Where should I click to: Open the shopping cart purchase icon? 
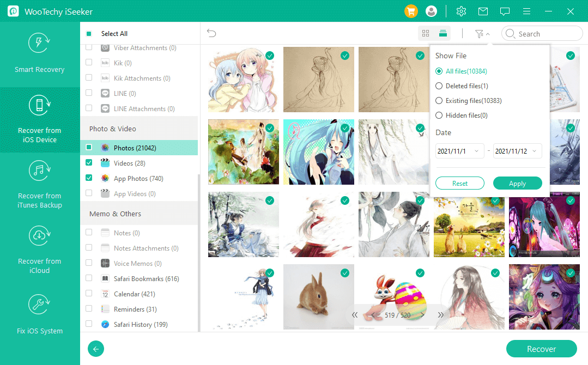tap(411, 11)
